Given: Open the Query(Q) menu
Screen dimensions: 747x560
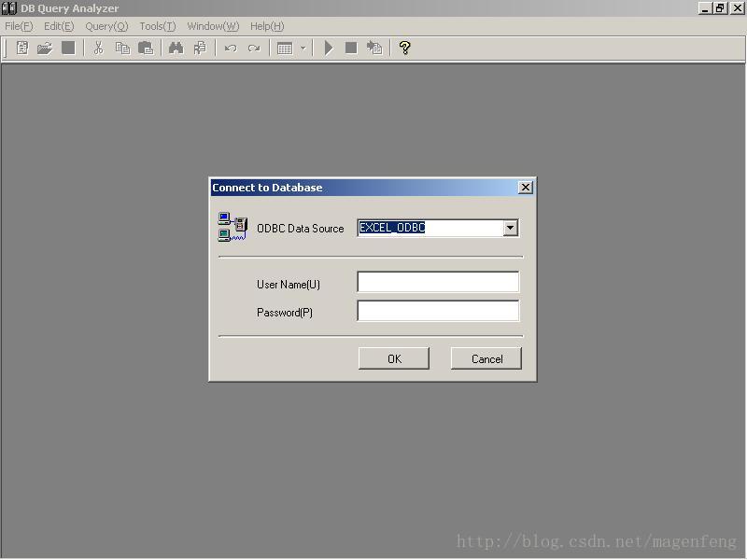Looking at the screenshot, I should tap(106, 26).
